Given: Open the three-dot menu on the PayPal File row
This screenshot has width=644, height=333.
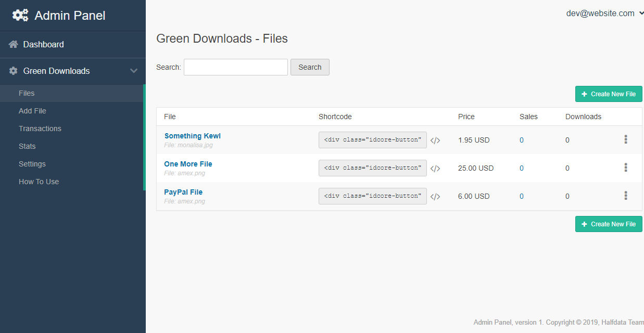Looking at the screenshot, I should (x=625, y=196).
